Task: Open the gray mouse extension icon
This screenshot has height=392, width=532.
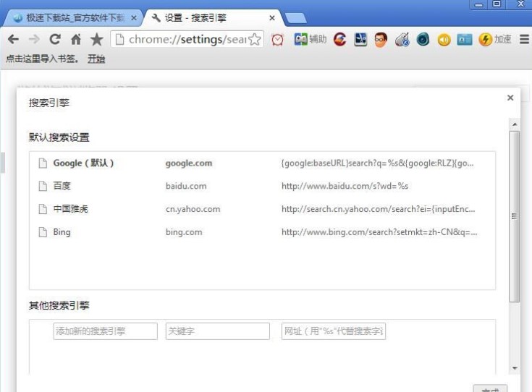Action: pyautogui.click(x=402, y=39)
